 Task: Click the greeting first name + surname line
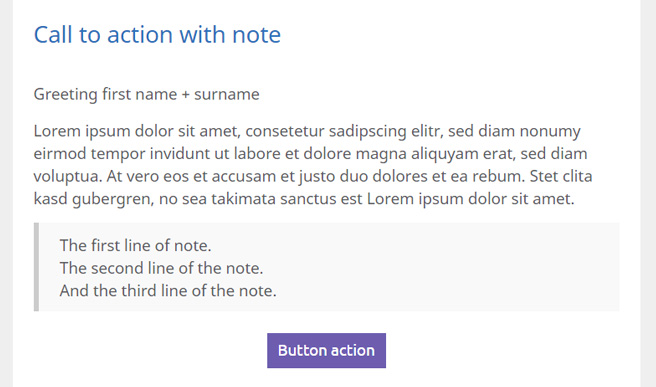[x=146, y=94]
